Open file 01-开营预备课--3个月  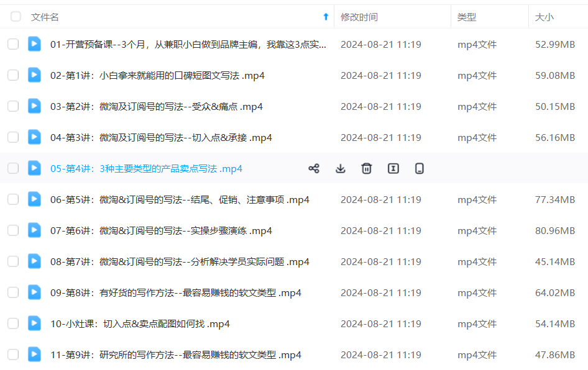pyautogui.click(x=188, y=45)
